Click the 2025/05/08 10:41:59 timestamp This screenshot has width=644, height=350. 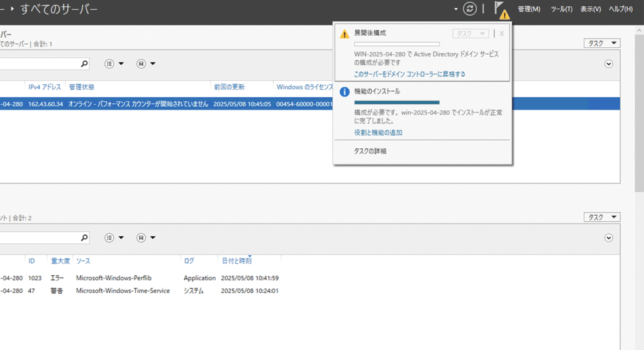click(250, 278)
